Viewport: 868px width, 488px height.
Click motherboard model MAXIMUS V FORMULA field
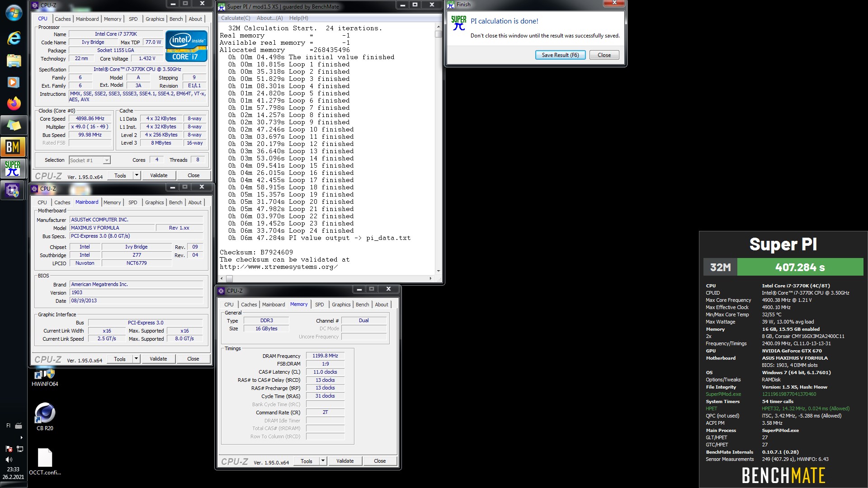pyautogui.click(x=112, y=228)
